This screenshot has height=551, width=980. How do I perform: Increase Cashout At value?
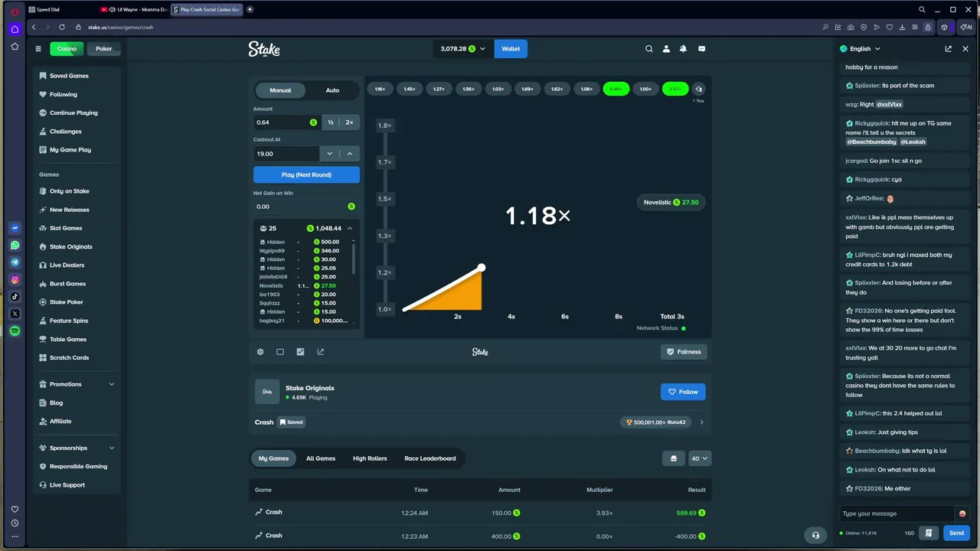click(x=350, y=154)
